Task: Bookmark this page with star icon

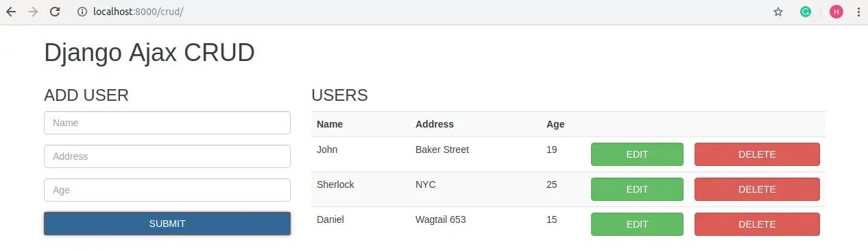Action: (778, 12)
